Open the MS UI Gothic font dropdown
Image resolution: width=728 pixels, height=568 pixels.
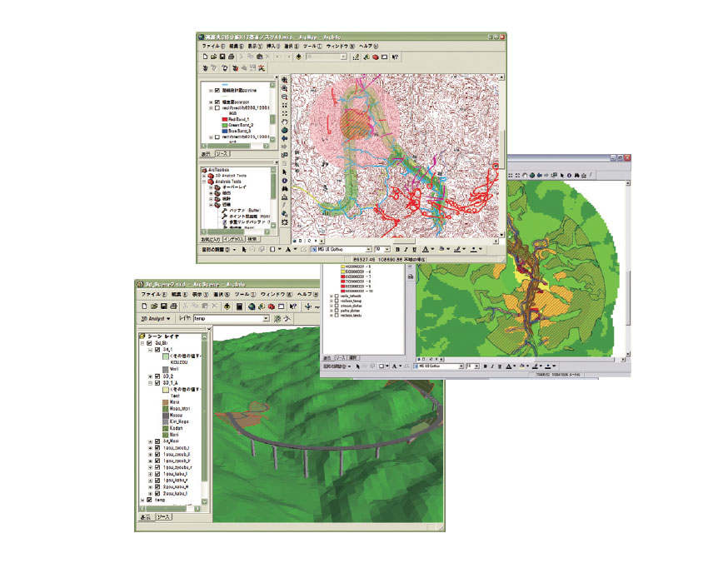pyautogui.click(x=369, y=247)
